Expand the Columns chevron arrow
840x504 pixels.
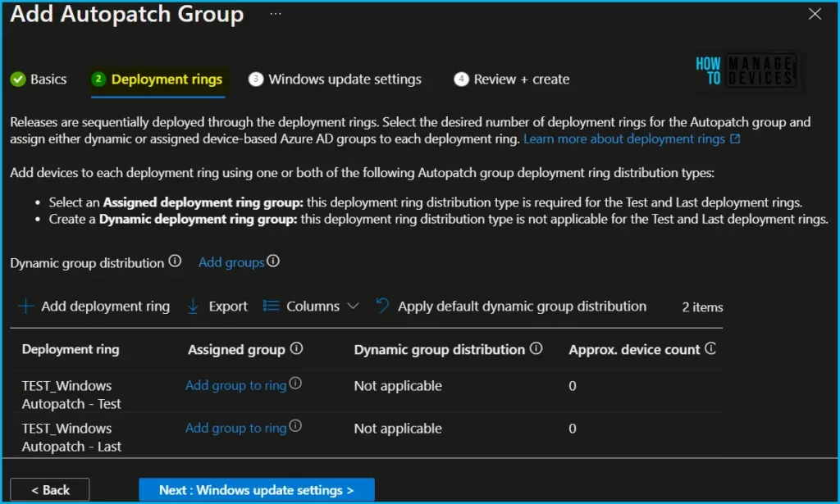(x=353, y=306)
